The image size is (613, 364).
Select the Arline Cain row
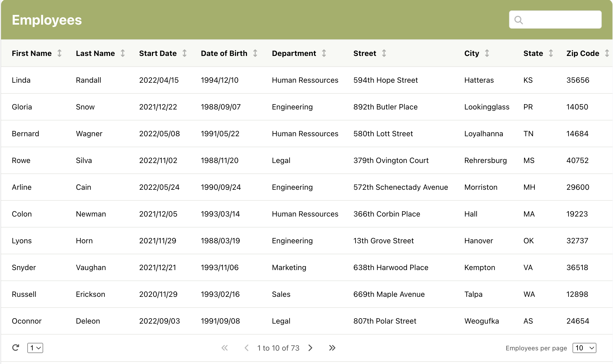306,187
